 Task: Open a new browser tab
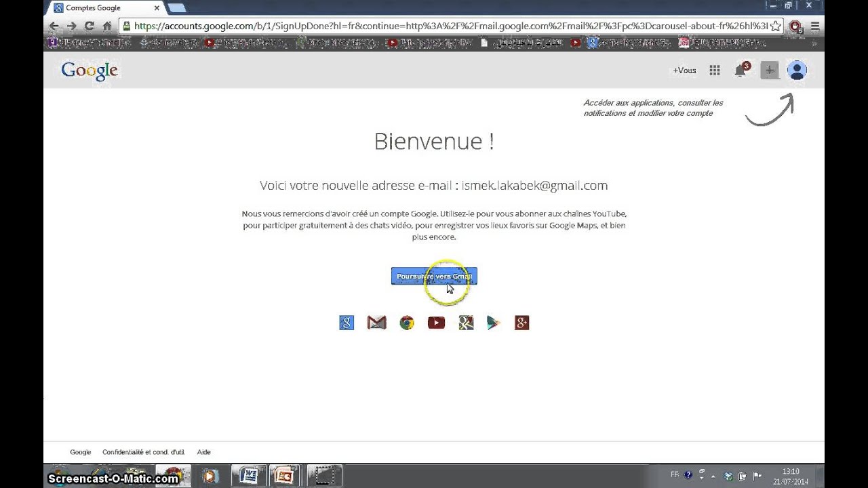coord(176,8)
